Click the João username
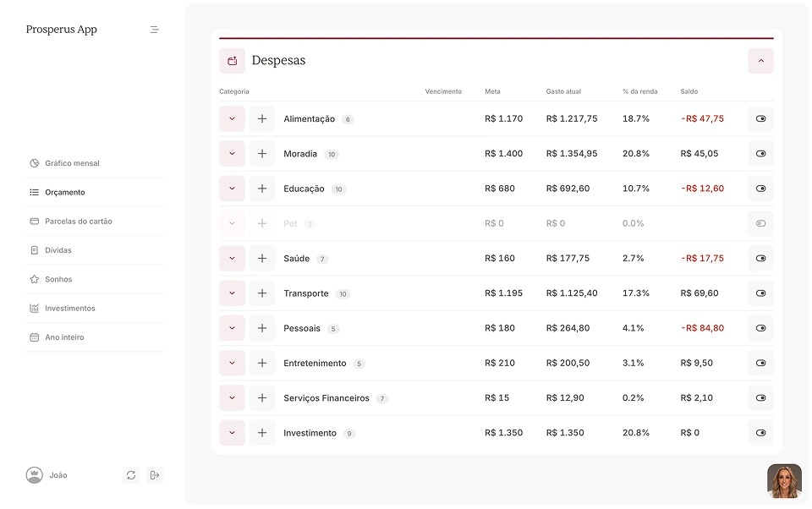This screenshot has height=509, width=812. pos(58,475)
